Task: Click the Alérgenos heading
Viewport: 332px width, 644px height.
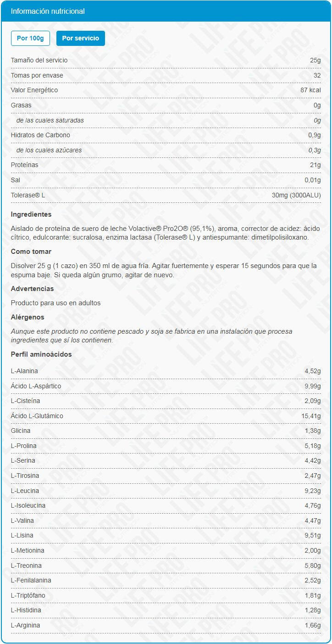Action: coord(28,317)
